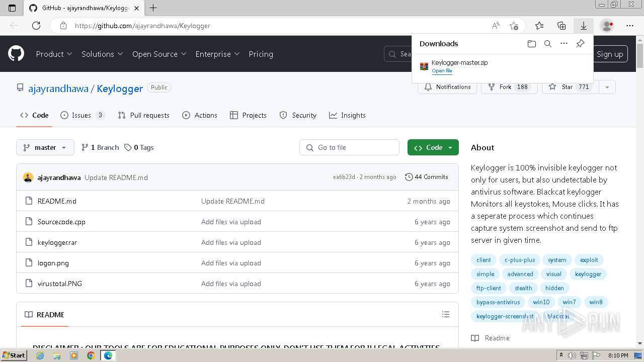Open the Projects tab

point(248,115)
